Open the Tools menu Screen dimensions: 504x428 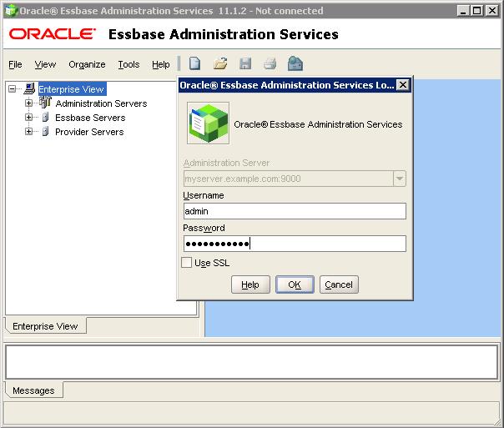tap(129, 64)
